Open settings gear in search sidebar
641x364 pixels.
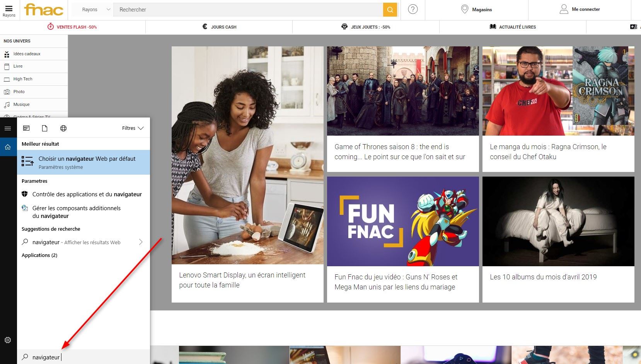click(x=8, y=340)
